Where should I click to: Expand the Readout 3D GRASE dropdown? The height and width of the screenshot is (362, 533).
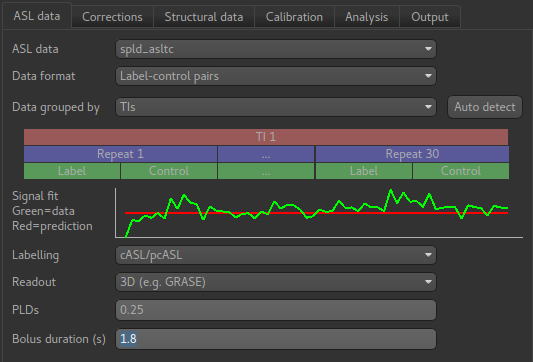[276, 282]
